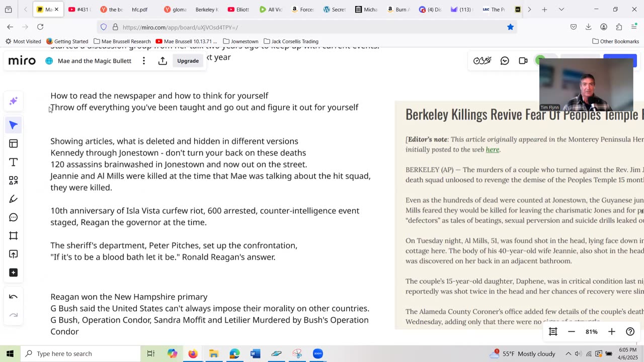Viewport: 644px width, 362px height.
Task: Choose the Select cursor tool
Action: coord(14,125)
